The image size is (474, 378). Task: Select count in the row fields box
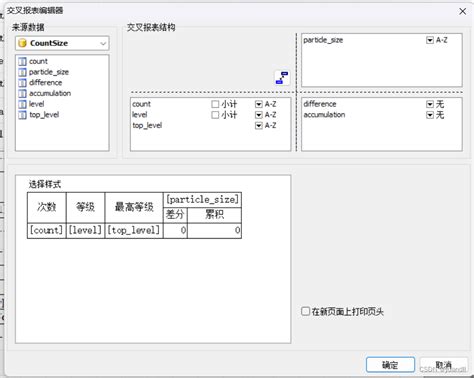pyautogui.click(x=142, y=104)
